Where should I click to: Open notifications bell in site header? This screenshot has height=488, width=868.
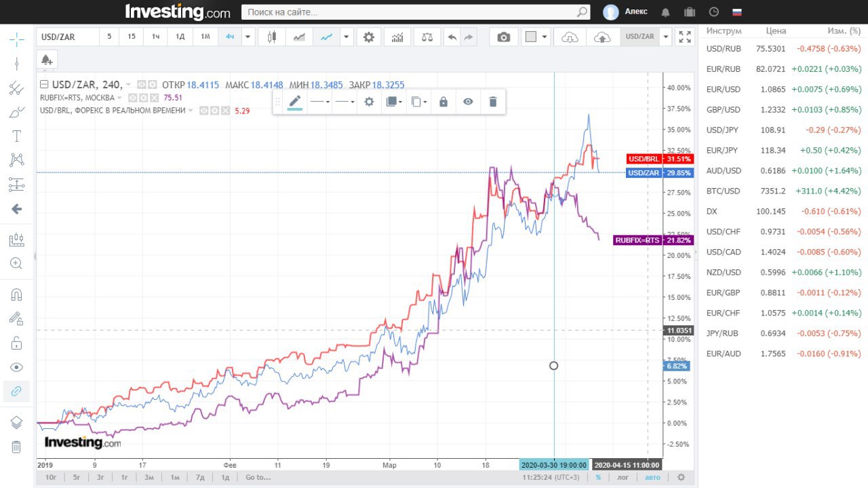(x=665, y=12)
